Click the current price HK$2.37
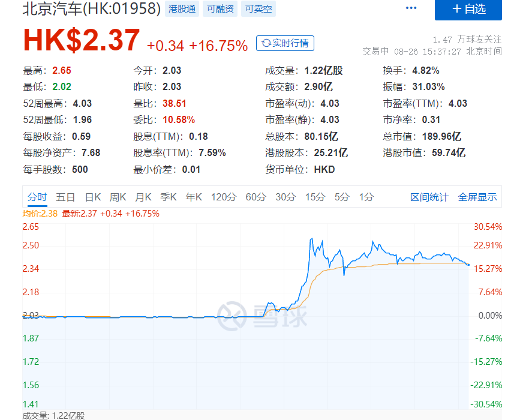 point(82,40)
